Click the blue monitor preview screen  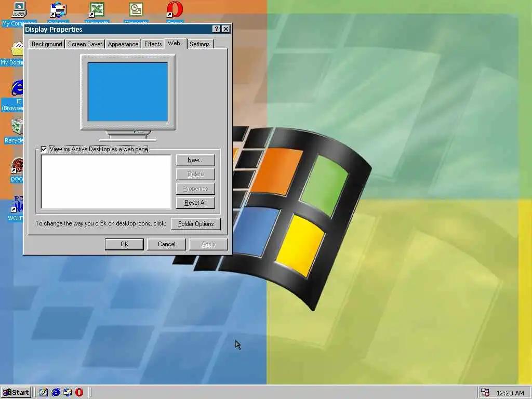(128, 91)
